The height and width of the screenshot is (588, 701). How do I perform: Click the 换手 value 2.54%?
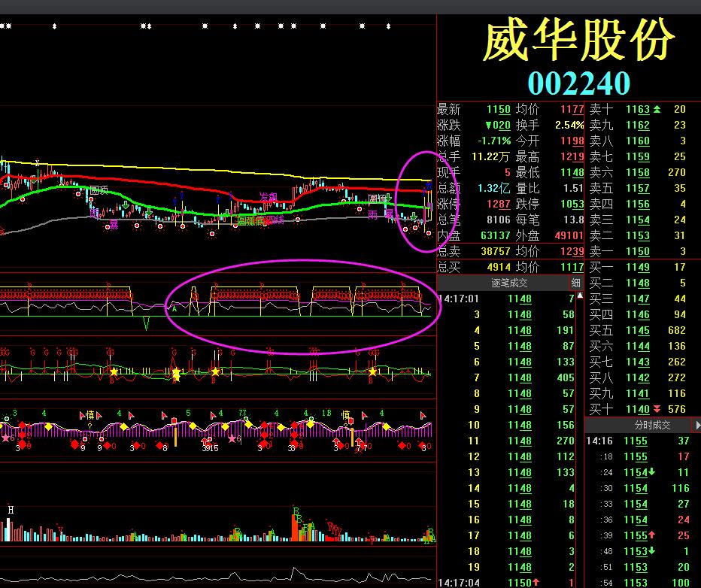coord(569,125)
